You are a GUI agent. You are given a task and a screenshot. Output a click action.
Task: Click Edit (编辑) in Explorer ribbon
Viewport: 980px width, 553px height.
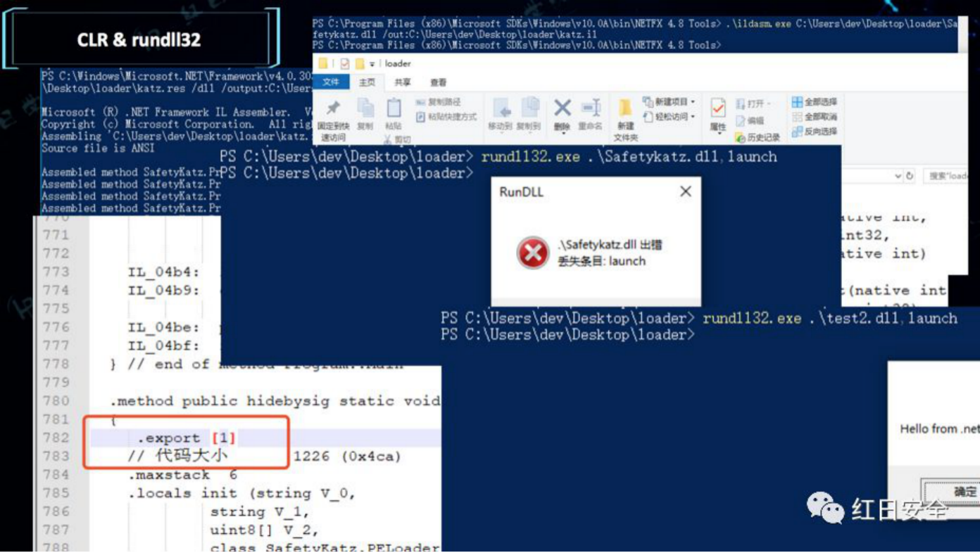749,121
